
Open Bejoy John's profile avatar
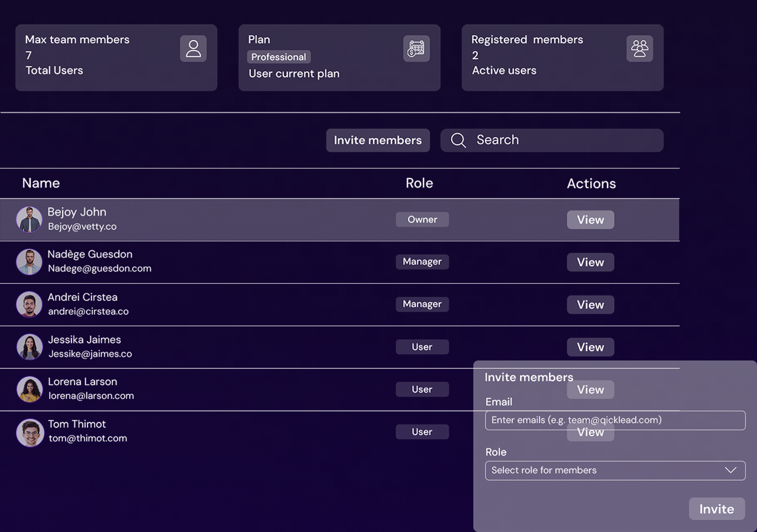[x=29, y=219]
